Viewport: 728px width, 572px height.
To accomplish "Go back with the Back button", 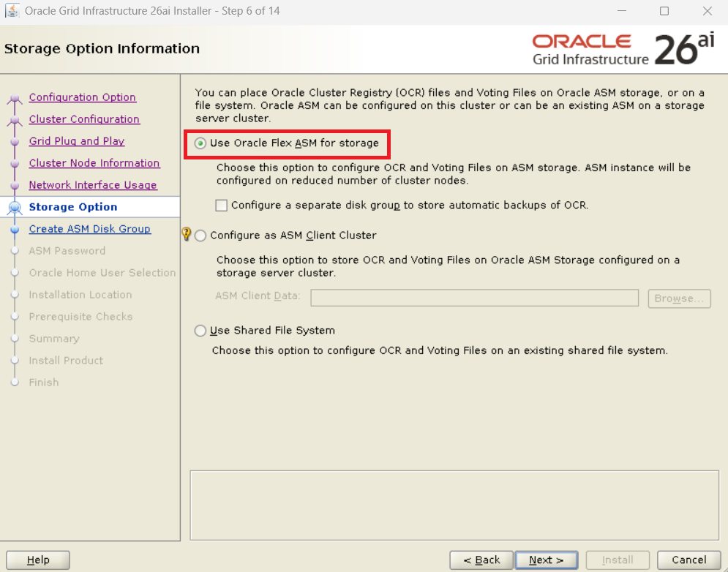I will [481, 560].
